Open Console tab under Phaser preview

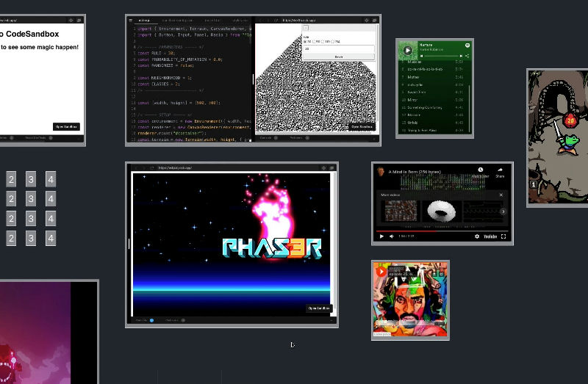[x=144, y=320]
